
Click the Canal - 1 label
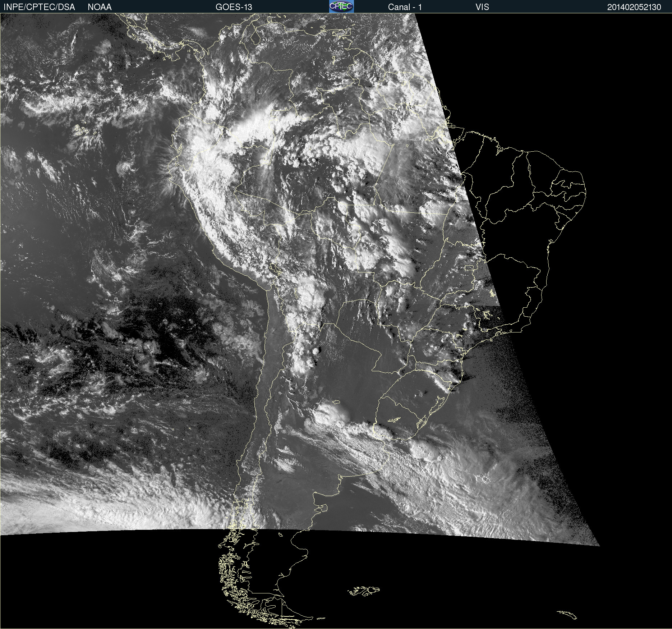[x=405, y=7]
